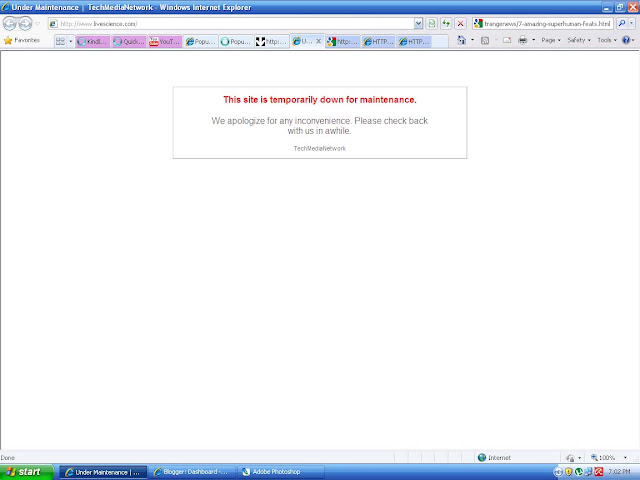Expand the Home button dropdown arrow
This screenshot has height=480, width=640.
(x=473, y=40)
